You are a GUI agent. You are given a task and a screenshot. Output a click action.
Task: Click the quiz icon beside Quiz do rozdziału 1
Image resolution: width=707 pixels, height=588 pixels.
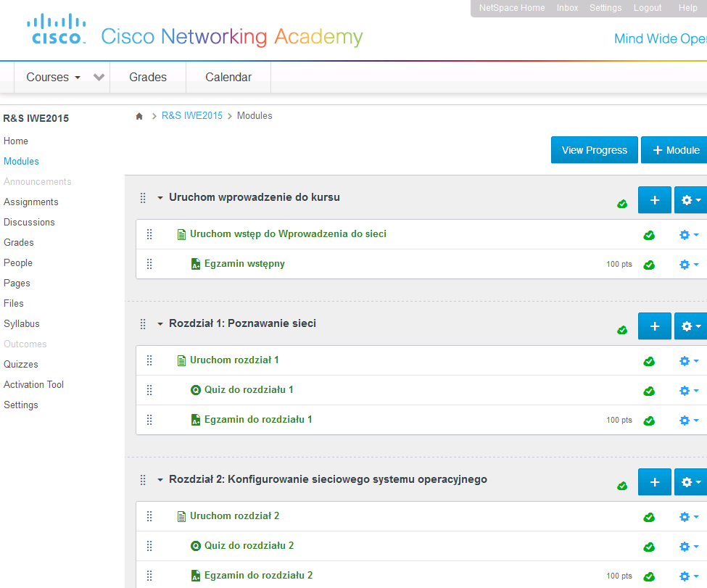(x=196, y=390)
